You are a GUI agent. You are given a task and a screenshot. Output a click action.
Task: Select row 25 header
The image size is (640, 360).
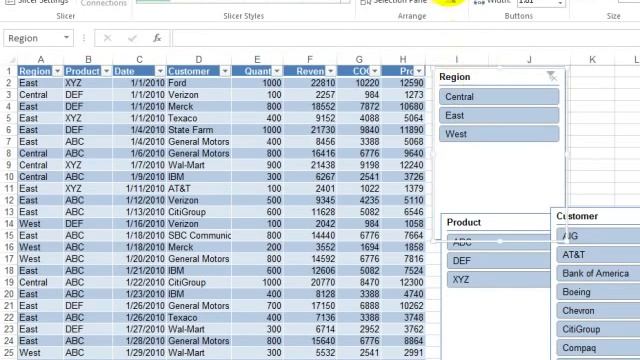click(9, 353)
